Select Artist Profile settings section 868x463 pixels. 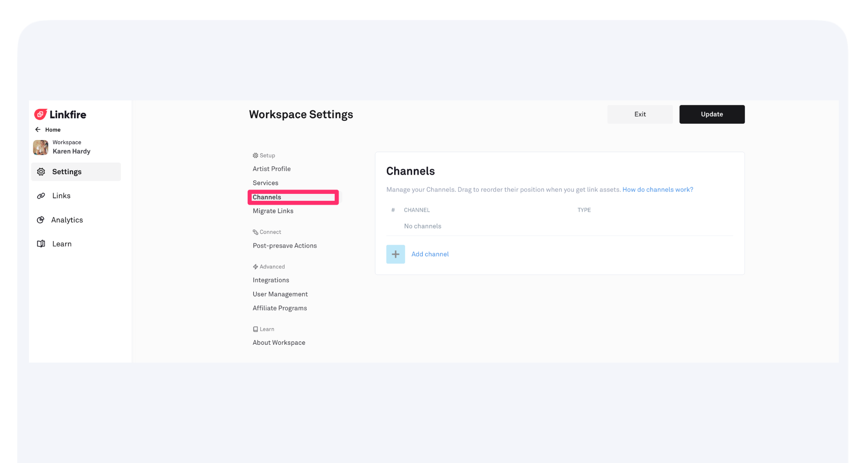click(x=271, y=169)
